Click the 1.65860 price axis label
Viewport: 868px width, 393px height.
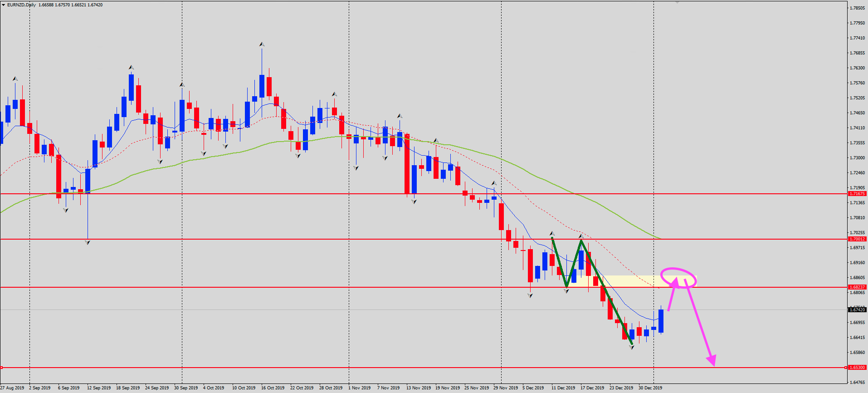(857, 353)
